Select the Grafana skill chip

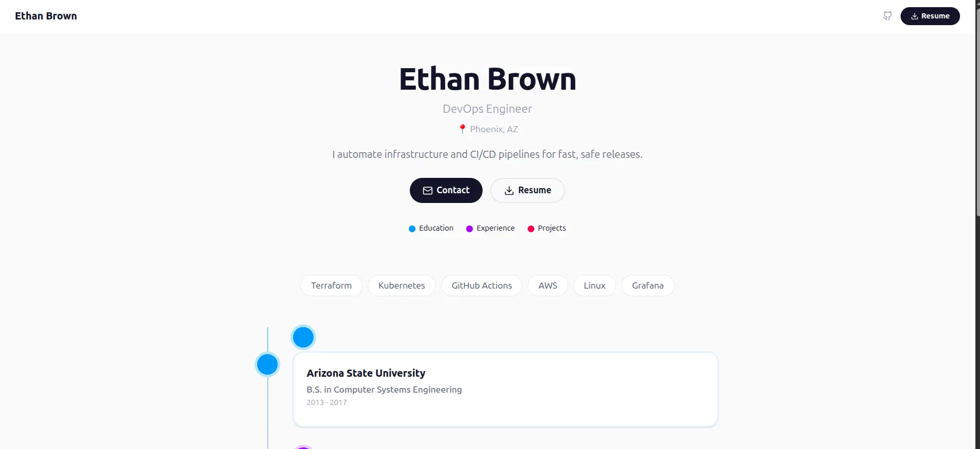click(648, 286)
